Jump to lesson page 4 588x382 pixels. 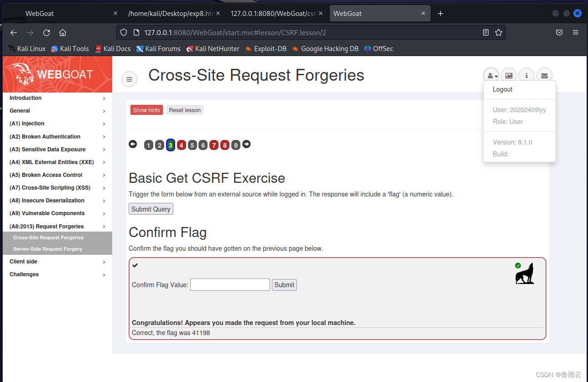(181, 145)
